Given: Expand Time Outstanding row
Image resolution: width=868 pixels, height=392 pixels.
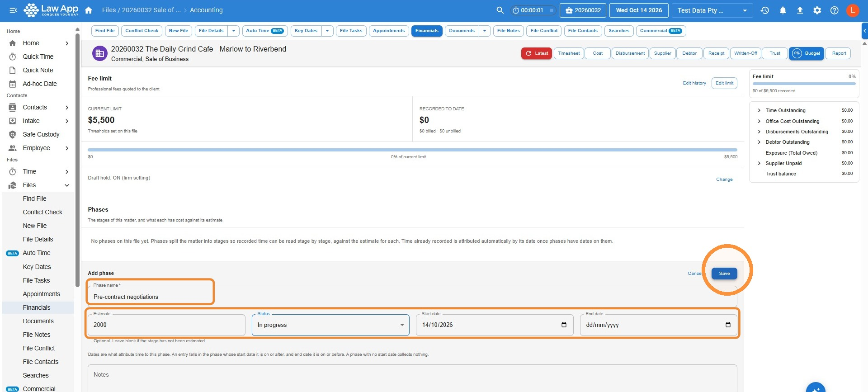Looking at the screenshot, I should click(x=759, y=110).
